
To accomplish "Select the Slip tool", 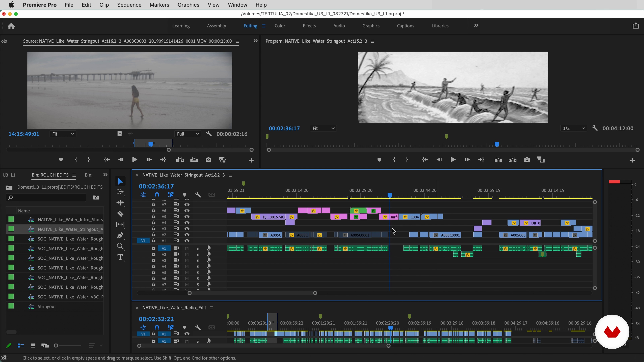I will (x=120, y=224).
